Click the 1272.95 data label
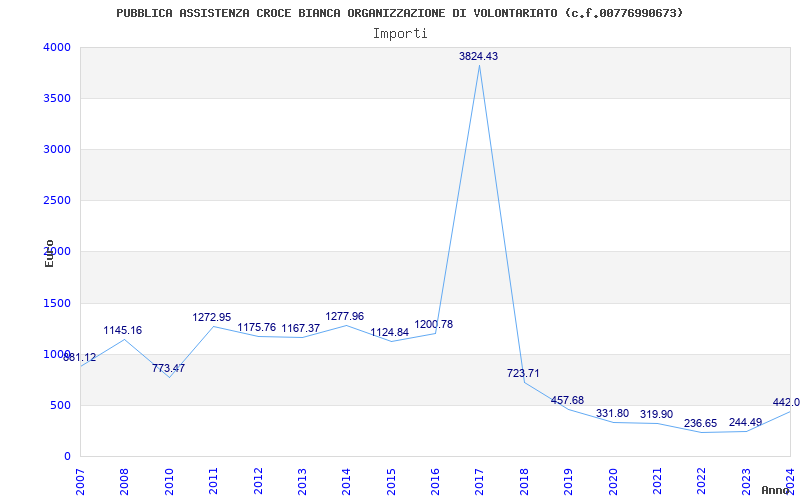The width and height of the screenshot is (800, 500). pos(212,317)
